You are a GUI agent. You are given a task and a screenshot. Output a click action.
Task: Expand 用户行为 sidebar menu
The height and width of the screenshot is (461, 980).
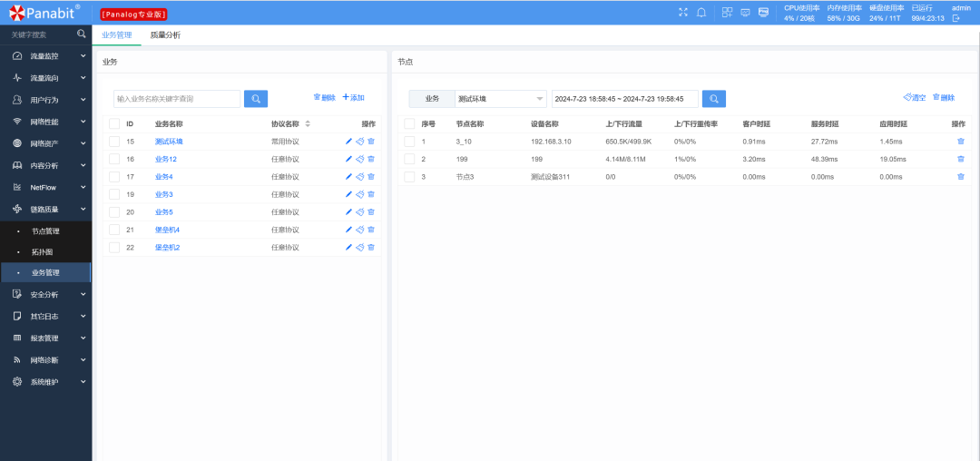[45, 100]
